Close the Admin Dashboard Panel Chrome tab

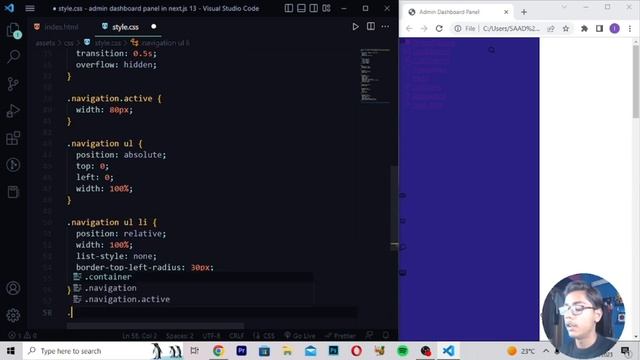pos(506,12)
